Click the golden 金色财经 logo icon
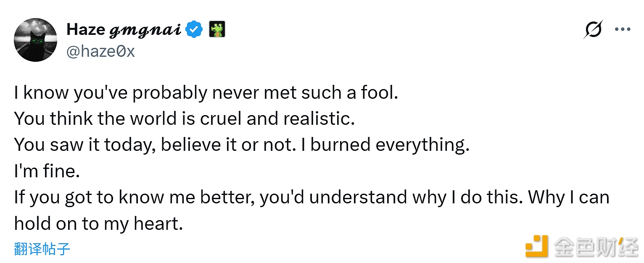This screenshot has height=263, width=644. tap(537, 246)
